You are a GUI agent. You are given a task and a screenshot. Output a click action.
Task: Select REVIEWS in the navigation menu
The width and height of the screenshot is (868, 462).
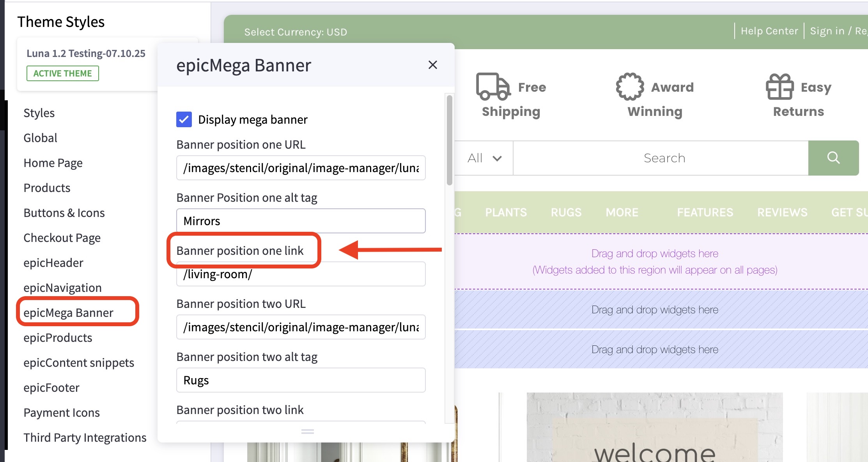[x=781, y=212]
